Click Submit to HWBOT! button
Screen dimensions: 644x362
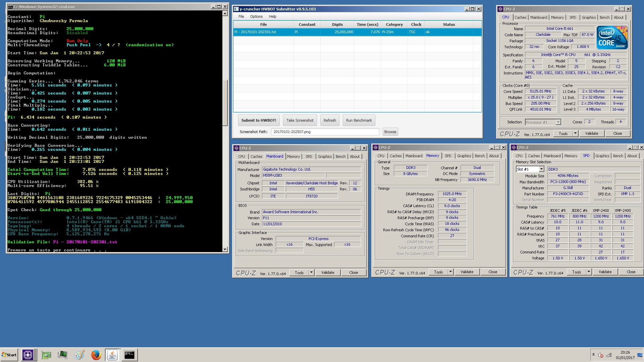(x=259, y=120)
